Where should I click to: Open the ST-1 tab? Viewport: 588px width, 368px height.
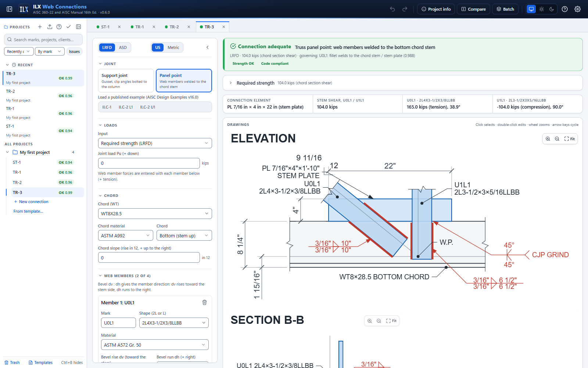[x=105, y=27]
